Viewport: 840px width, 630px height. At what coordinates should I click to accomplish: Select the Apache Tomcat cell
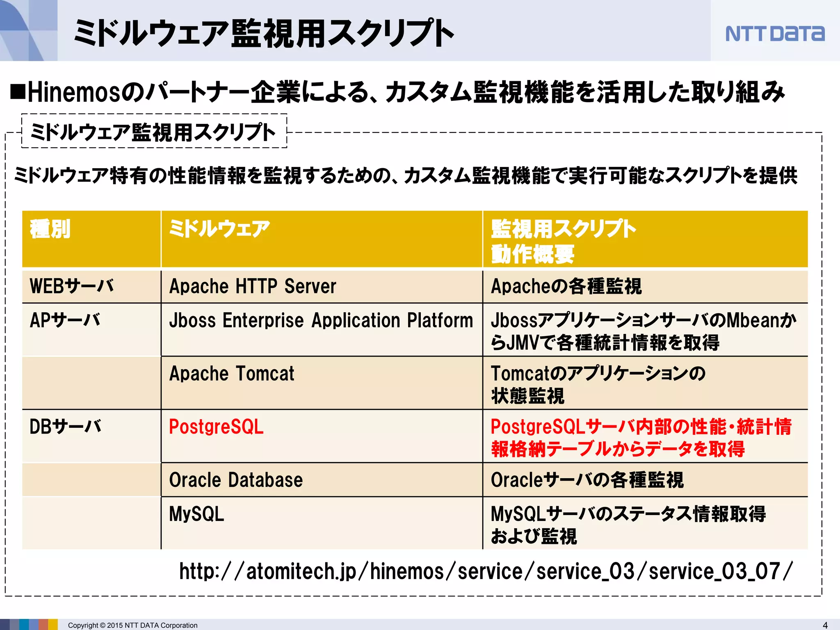click(x=322, y=383)
